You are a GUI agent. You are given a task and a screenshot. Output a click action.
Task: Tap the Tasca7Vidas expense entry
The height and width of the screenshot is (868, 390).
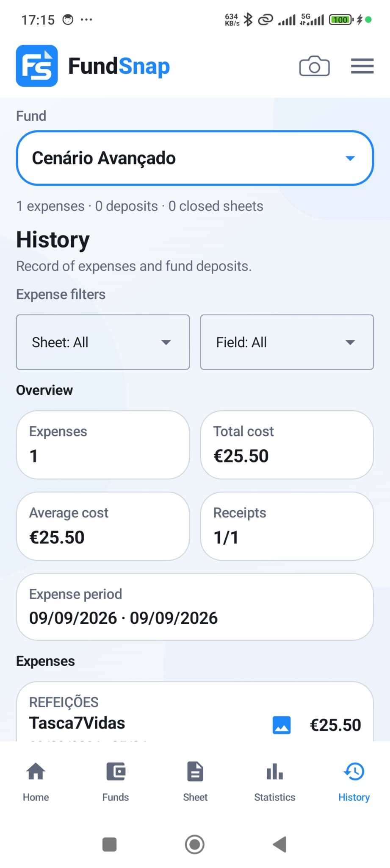pyautogui.click(x=195, y=712)
